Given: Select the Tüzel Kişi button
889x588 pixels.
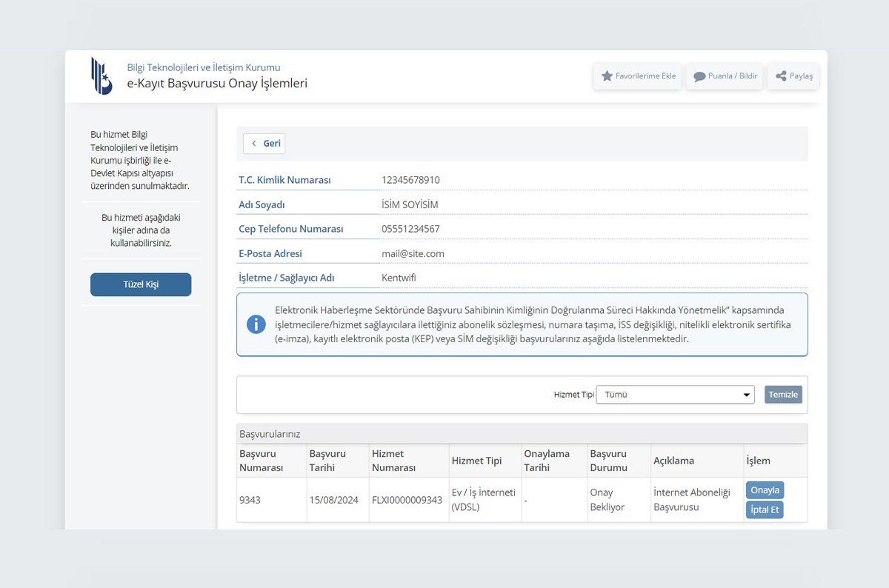Looking at the screenshot, I should 141,284.
